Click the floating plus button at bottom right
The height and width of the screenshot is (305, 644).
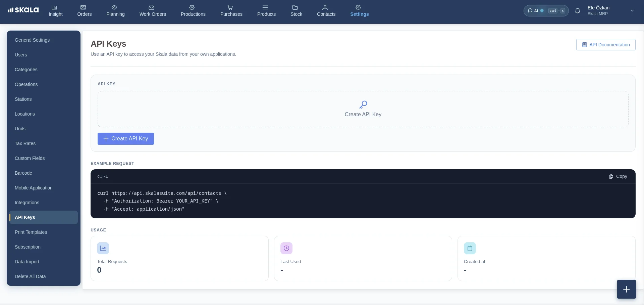pyautogui.click(x=627, y=289)
